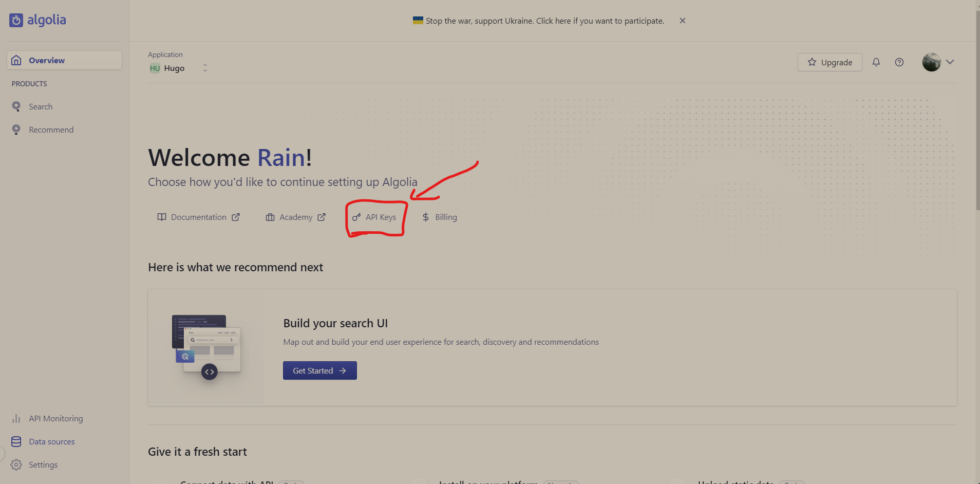The height and width of the screenshot is (484, 980).
Task: Click the Upgrade button
Action: tap(830, 62)
